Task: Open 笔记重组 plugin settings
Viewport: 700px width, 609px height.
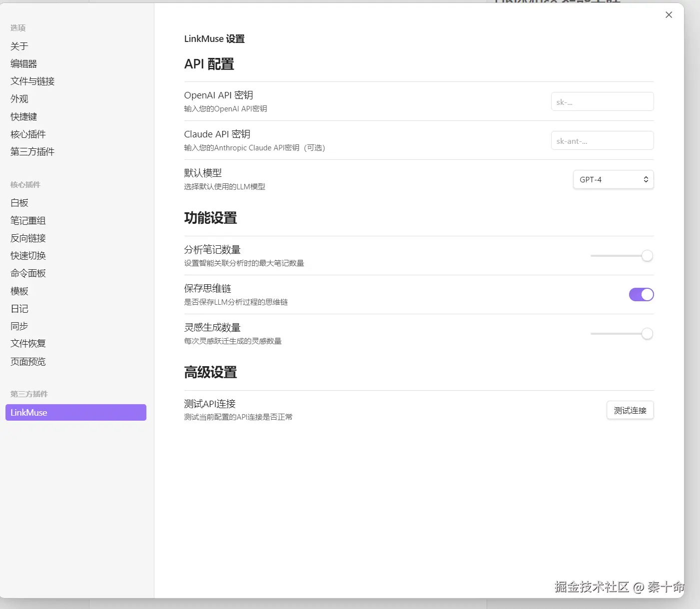Action: click(28, 220)
